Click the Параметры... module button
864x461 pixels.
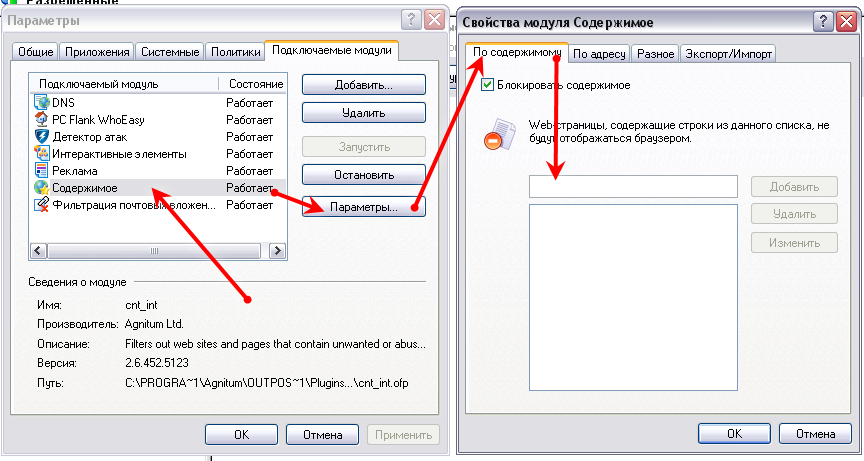364,207
